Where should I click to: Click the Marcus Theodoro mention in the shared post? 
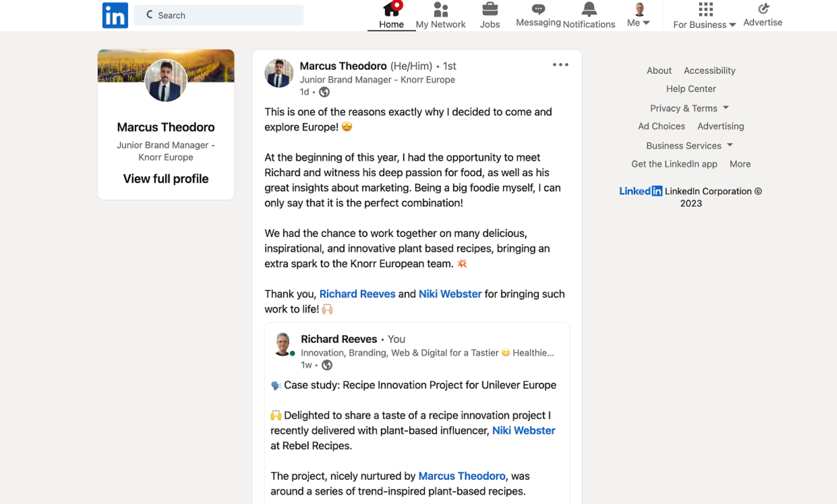point(462,476)
